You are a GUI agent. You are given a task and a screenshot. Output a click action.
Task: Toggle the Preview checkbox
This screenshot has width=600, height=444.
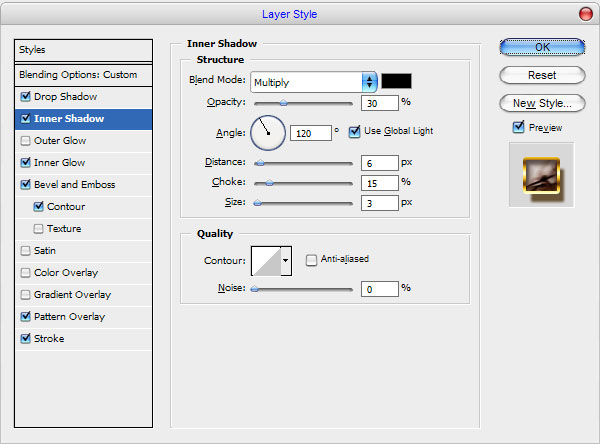pyautogui.click(x=518, y=127)
